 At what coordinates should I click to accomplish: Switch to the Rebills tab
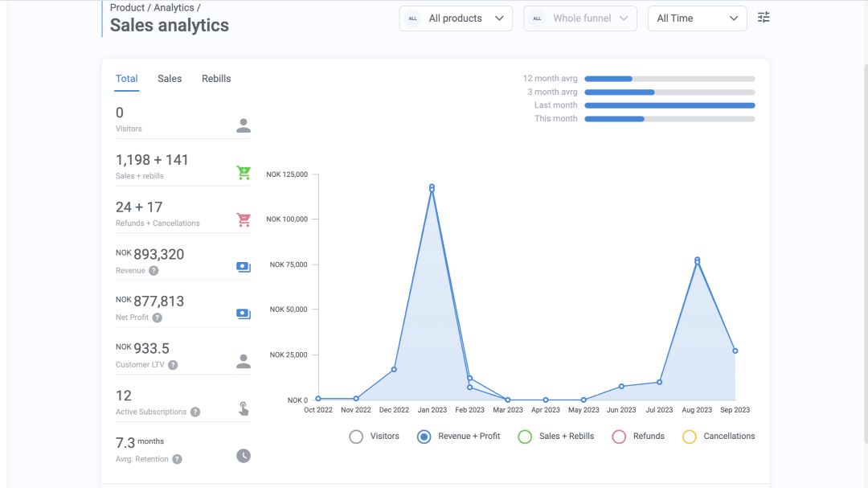tap(216, 79)
